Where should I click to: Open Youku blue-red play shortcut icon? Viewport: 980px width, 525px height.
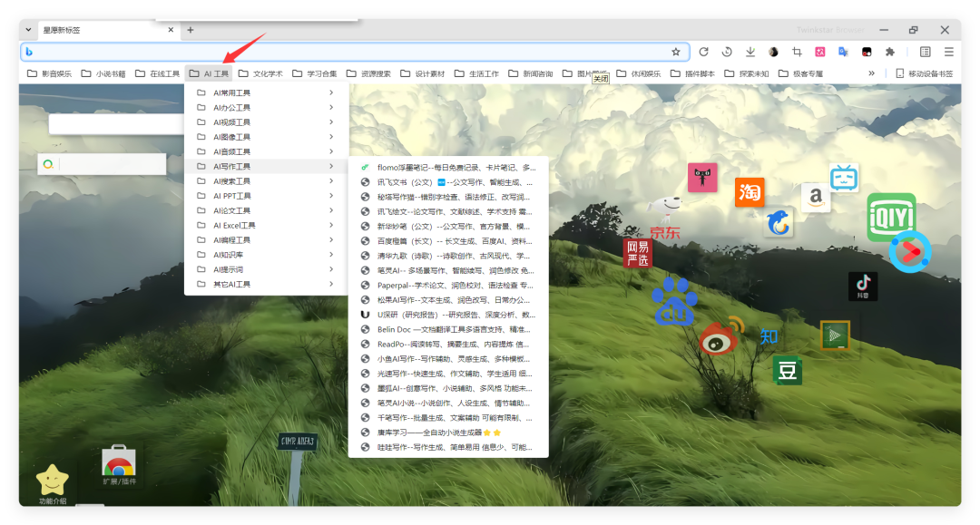(x=910, y=251)
